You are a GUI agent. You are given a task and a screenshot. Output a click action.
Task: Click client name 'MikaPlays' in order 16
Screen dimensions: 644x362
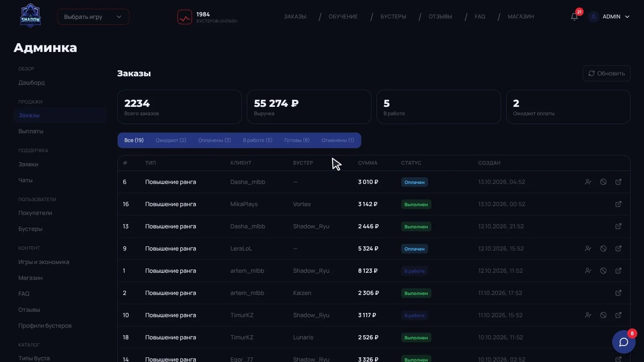244,204
